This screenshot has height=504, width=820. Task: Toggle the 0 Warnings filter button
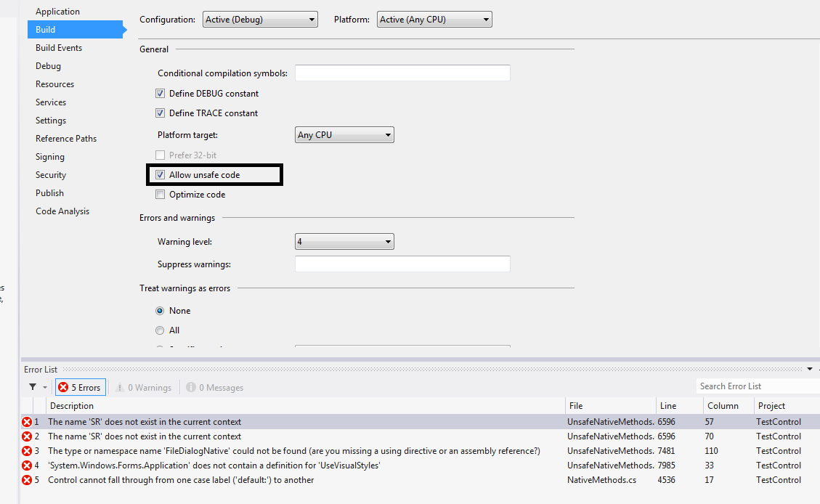143,387
